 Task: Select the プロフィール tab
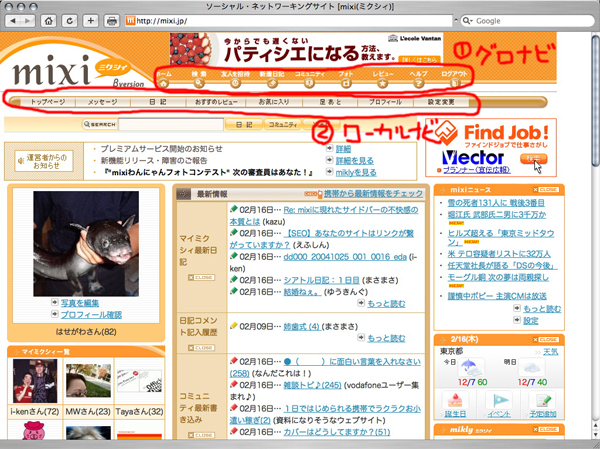pos(385,102)
